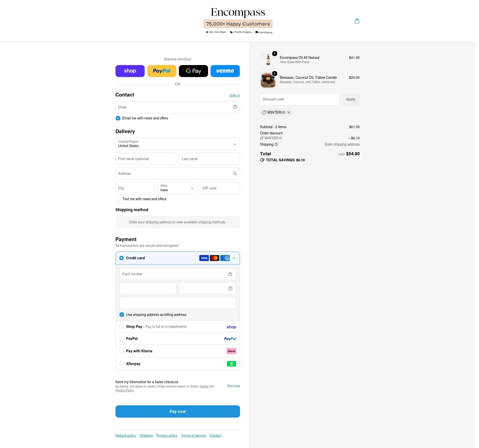Viewport: 479px width, 448px height.
Task: Click the "Subtotal · 2 items" label
Action: [x=273, y=127]
